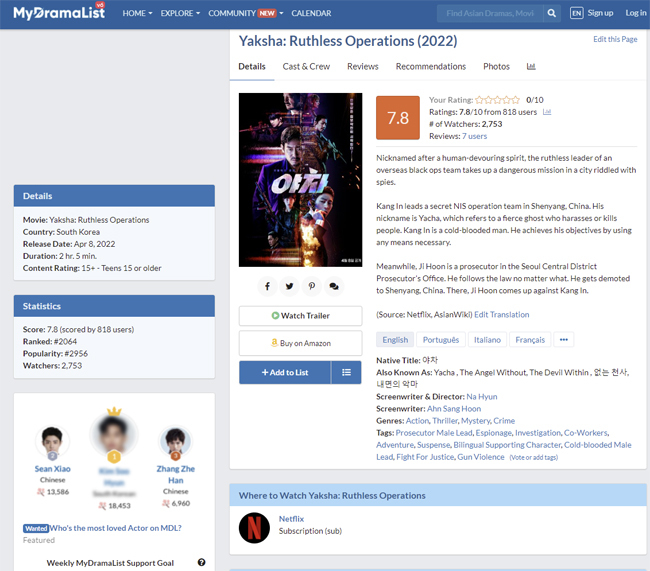Click the Espionage tag
650x571 pixels.
493,433
